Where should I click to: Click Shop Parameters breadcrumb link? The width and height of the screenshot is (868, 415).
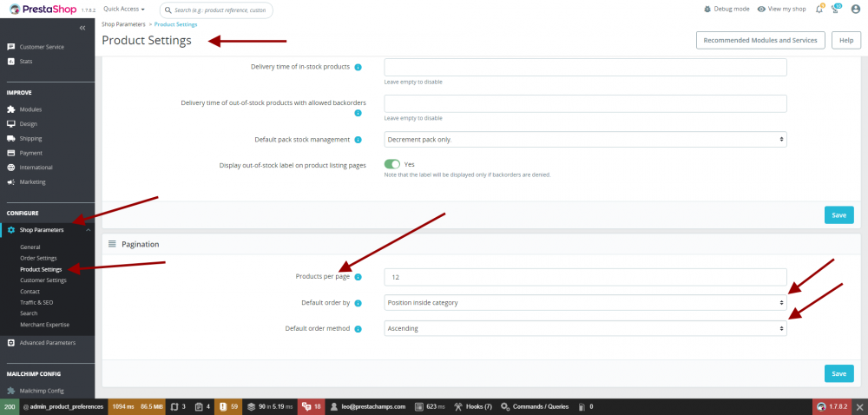123,24
